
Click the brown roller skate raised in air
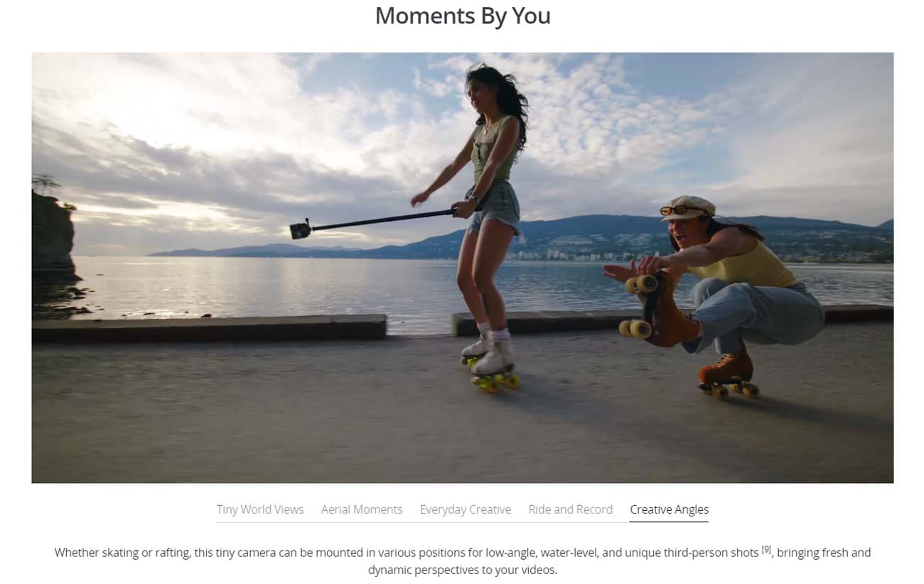point(657,309)
